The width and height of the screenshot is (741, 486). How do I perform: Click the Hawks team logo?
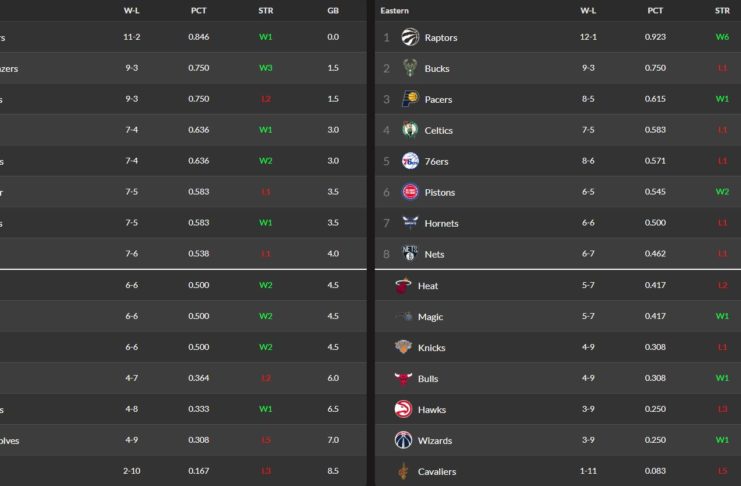(x=403, y=410)
